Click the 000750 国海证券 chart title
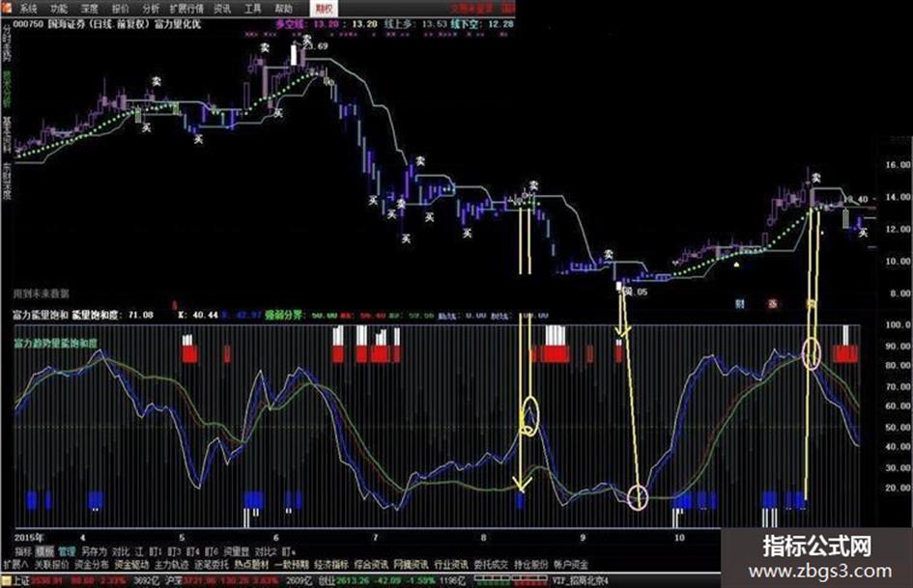 coord(106,24)
